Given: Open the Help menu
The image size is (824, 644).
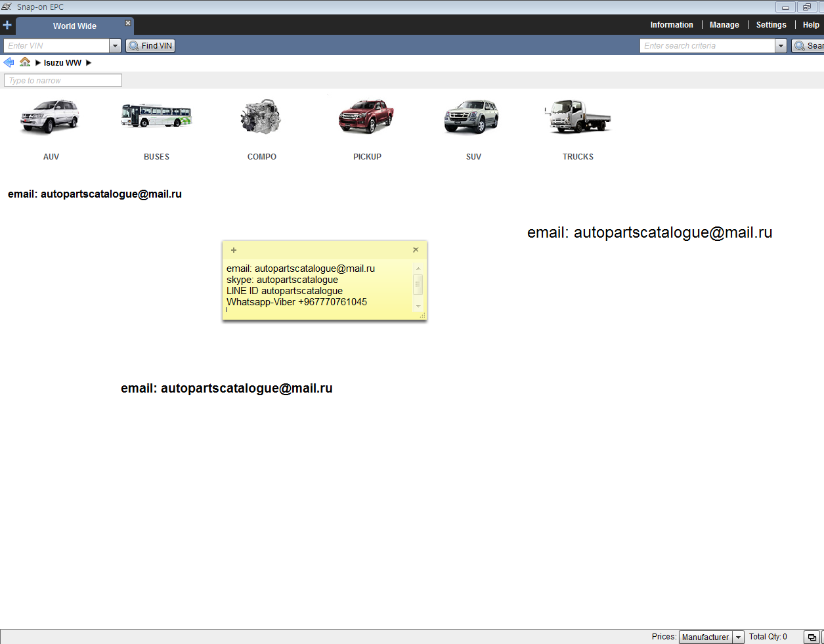Looking at the screenshot, I should point(811,25).
